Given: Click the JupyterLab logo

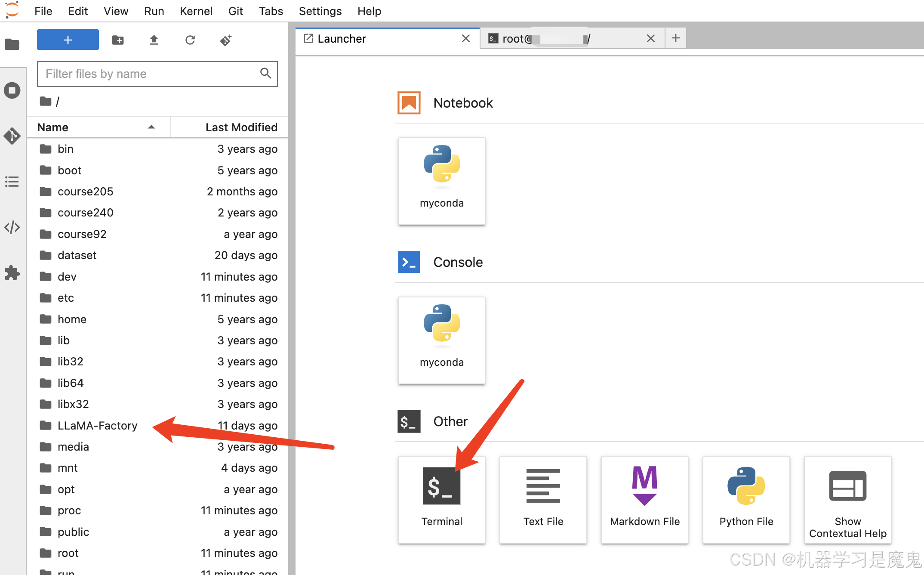Looking at the screenshot, I should click(x=12, y=9).
